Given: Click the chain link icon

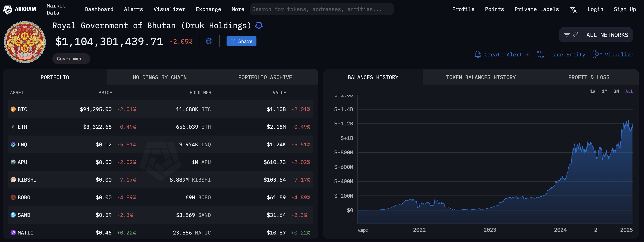Looking at the screenshot, I should point(576,35).
